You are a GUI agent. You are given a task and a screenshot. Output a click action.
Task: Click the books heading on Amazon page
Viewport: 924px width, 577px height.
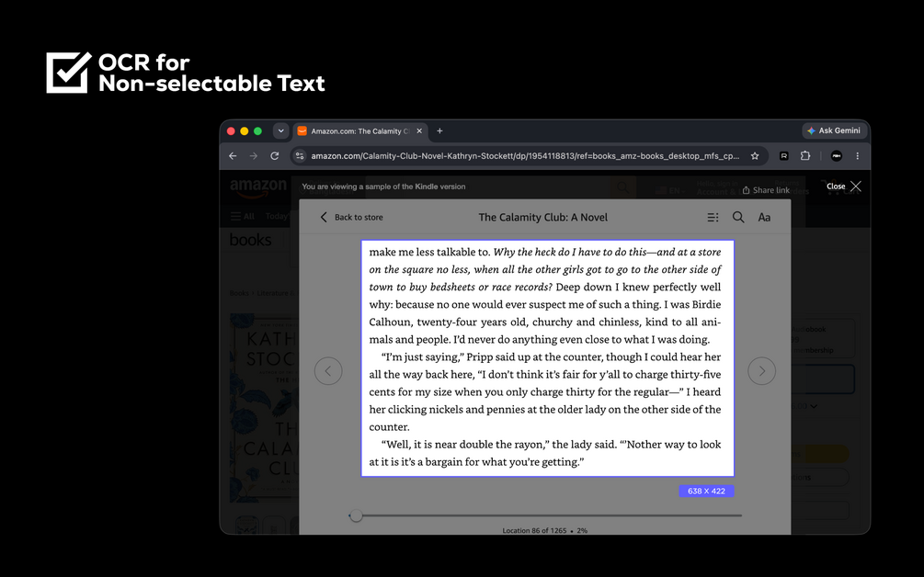250,240
